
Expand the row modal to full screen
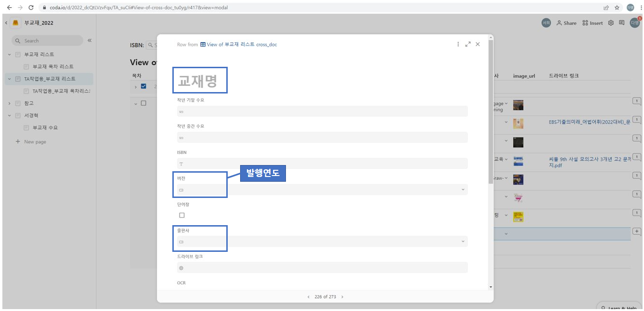coord(468,44)
